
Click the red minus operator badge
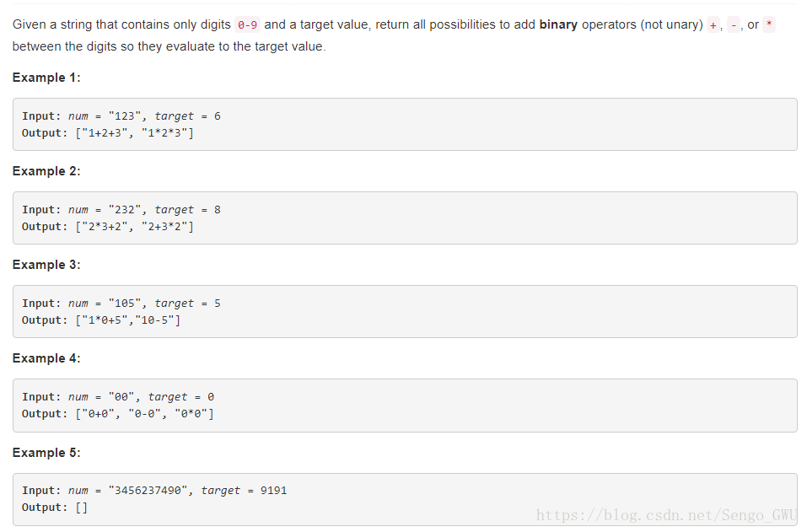(x=734, y=24)
